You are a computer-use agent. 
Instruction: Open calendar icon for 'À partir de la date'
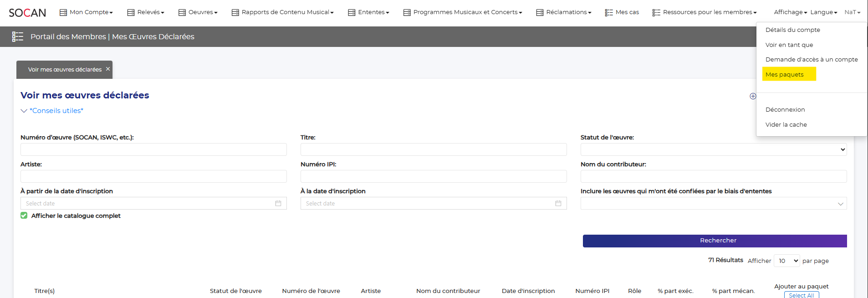click(x=278, y=203)
